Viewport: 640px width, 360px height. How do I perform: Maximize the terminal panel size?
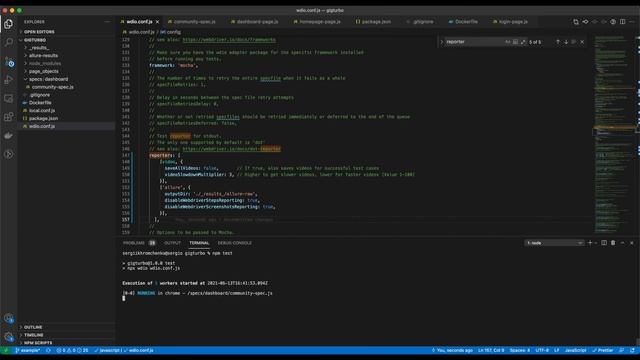(x=622, y=243)
